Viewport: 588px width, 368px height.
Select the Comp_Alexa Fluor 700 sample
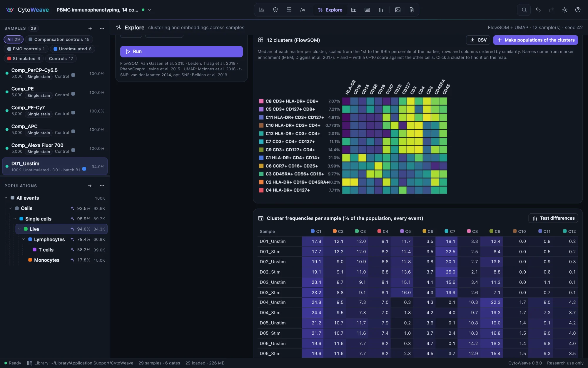[55, 148]
